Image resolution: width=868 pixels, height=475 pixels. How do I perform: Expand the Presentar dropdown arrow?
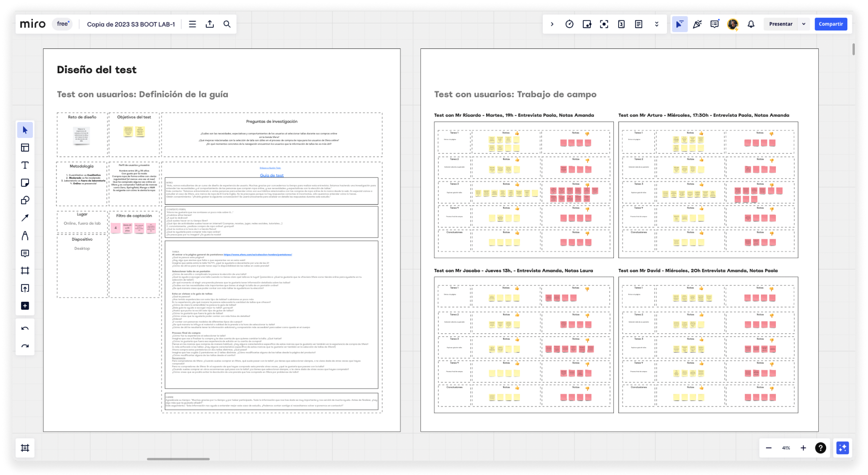click(x=804, y=24)
